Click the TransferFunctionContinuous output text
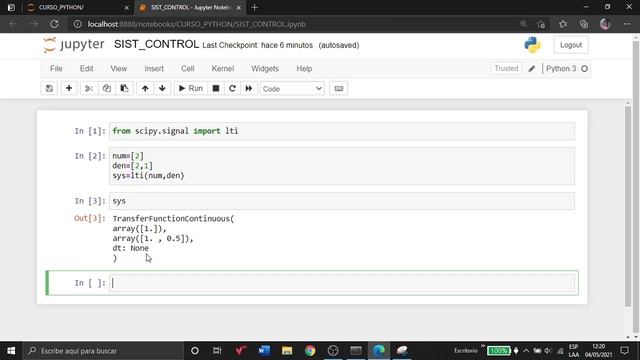The image size is (640, 360). [173, 219]
